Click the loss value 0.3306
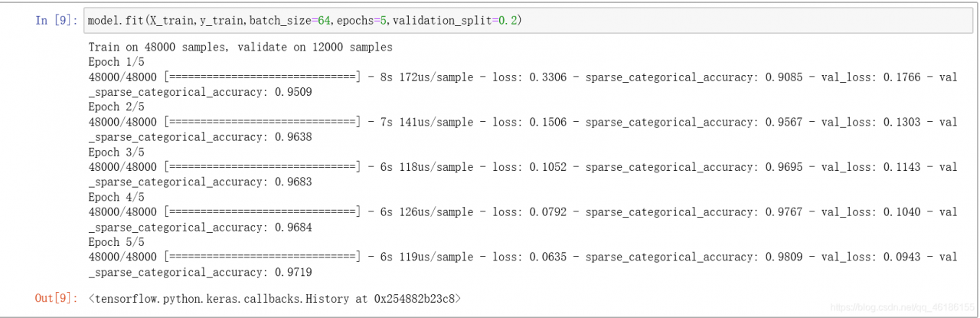This screenshot has height=318, width=980. click(x=547, y=77)
